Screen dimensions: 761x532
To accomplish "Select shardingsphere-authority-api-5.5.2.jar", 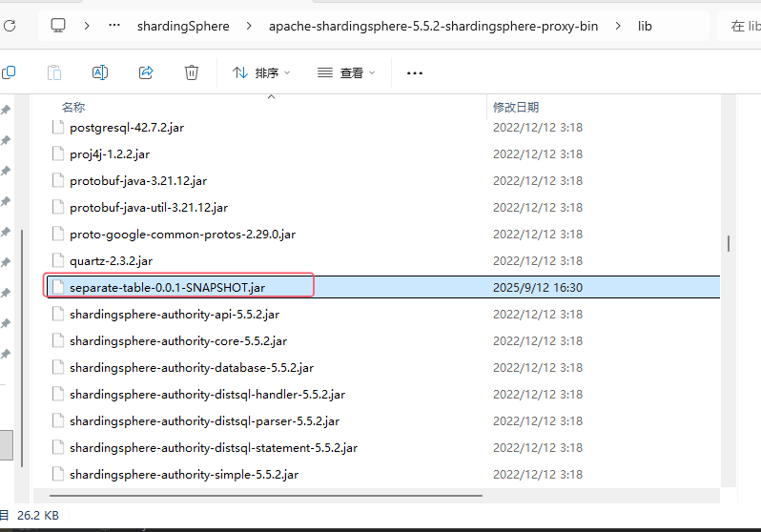I will (175, 315).
